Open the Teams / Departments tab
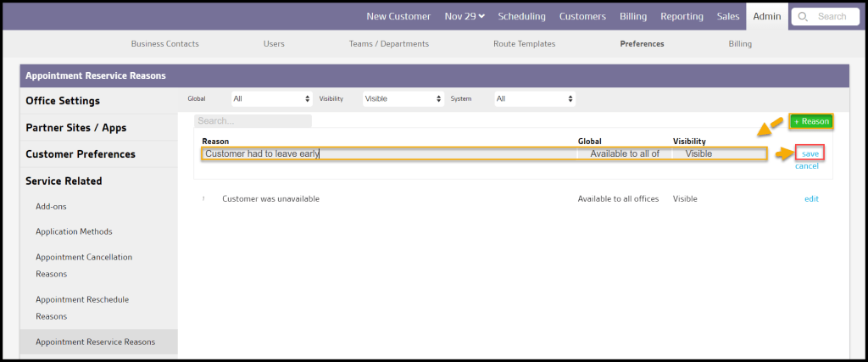Viewport: 868px width, 362px height. 388,43
